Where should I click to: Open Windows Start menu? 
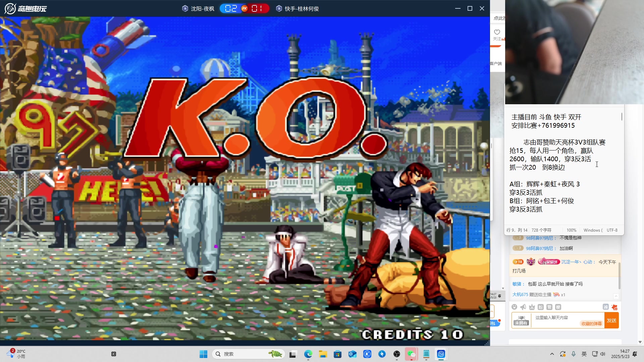[203, 354]
